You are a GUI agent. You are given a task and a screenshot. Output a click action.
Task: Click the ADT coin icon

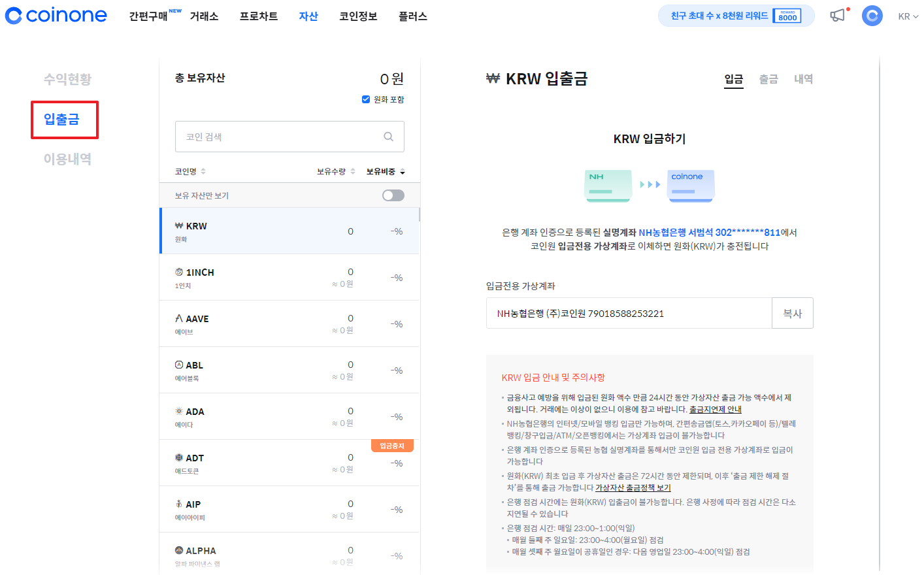(179, 457)
